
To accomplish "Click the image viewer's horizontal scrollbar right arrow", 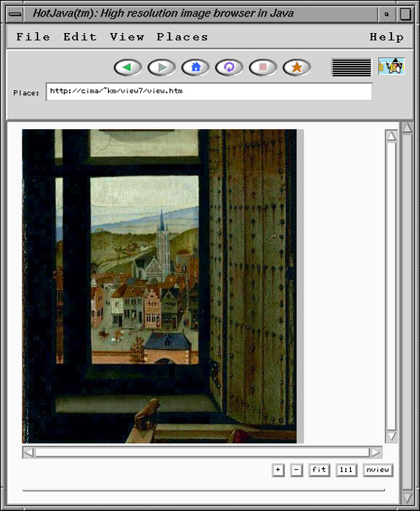I will [x=376, y=452].
